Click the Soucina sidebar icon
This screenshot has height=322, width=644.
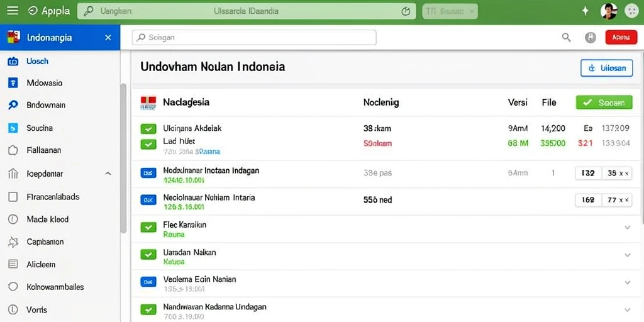[13, 128]
